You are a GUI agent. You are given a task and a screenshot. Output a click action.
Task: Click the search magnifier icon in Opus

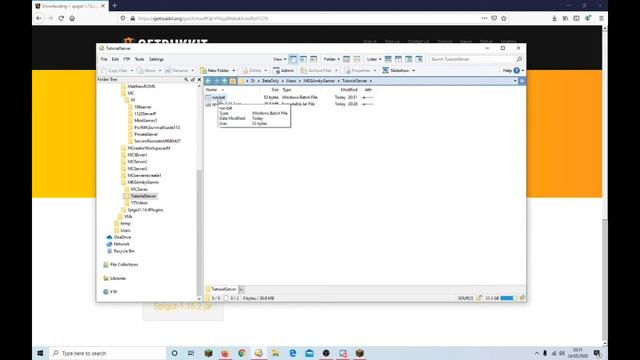[519, 59]
